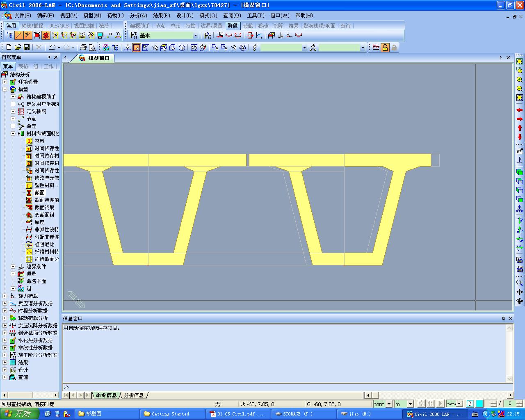Click the node icon right of the left green field
This screenshot has width=525, height=420.
click(313, 48)
